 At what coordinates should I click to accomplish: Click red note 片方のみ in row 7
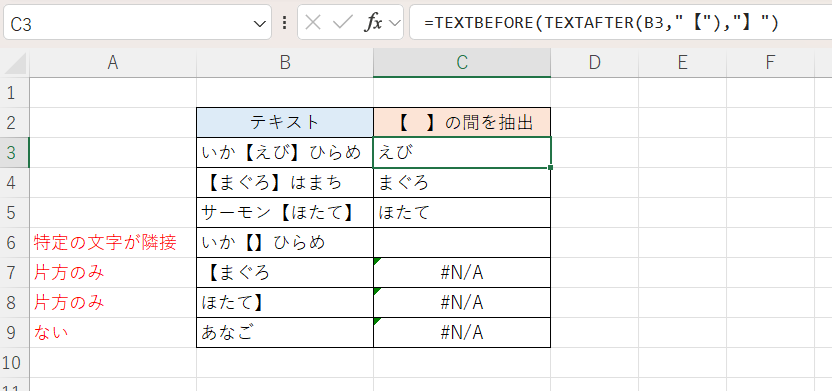click(x=69, y=273)
